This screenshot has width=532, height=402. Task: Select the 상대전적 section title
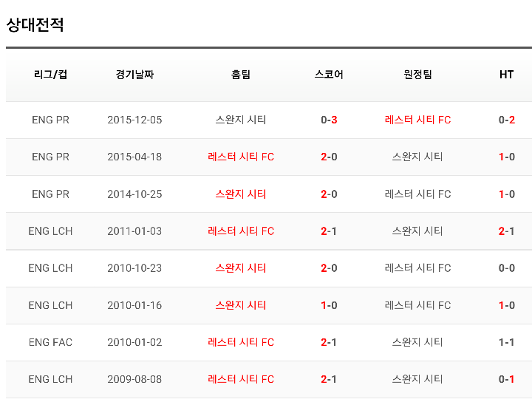tap(35, 25)
